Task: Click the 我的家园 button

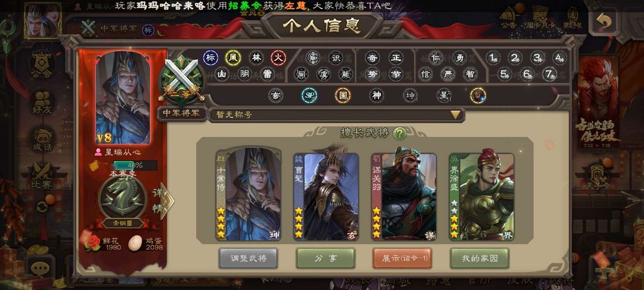Action: [479, 258]
